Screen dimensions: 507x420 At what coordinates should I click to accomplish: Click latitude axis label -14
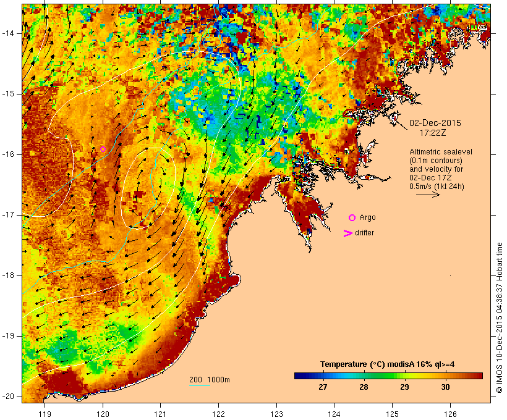click(7, 33)
